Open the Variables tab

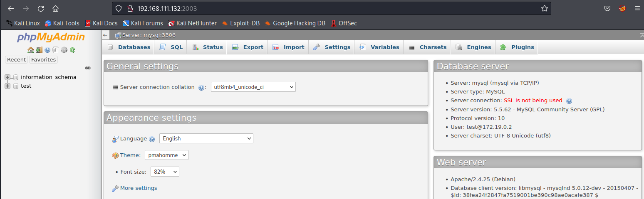[x=379, y=47]
